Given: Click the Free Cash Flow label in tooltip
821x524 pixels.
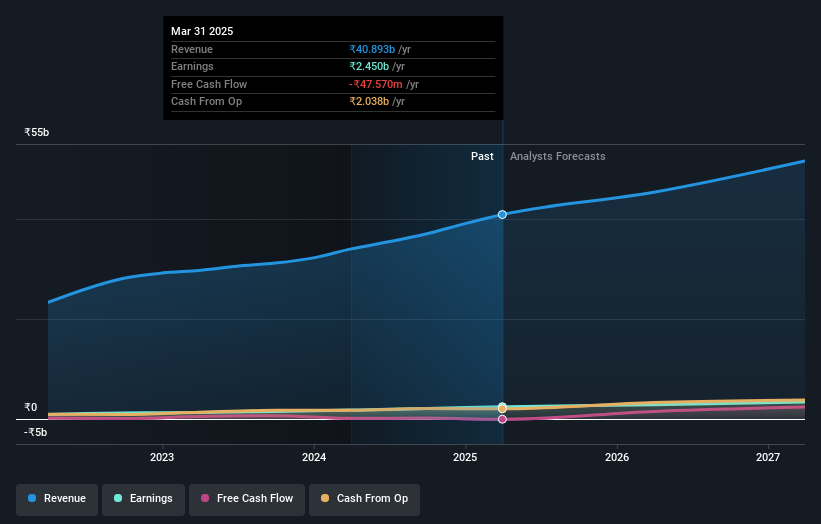Looking at the screenshot, I should tap(209, 84).
